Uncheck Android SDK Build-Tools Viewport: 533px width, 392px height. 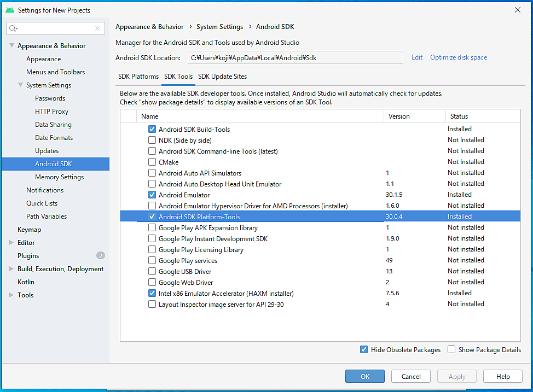[x=152, y=129]
